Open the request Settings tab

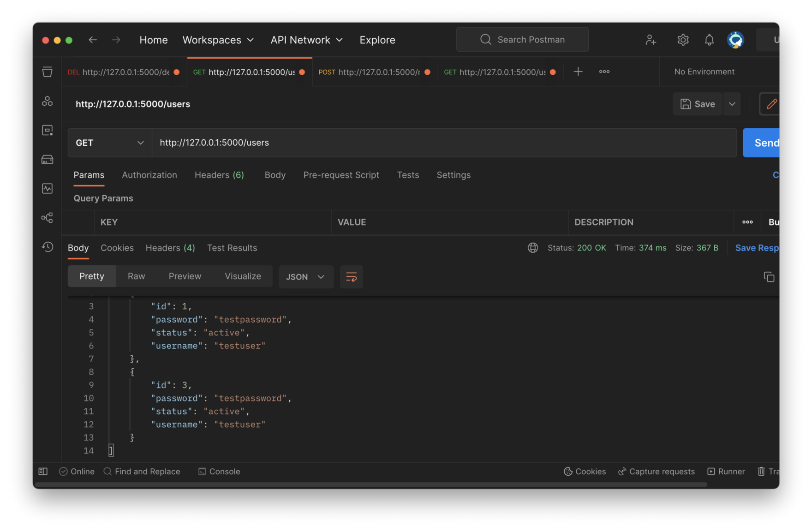454,175
